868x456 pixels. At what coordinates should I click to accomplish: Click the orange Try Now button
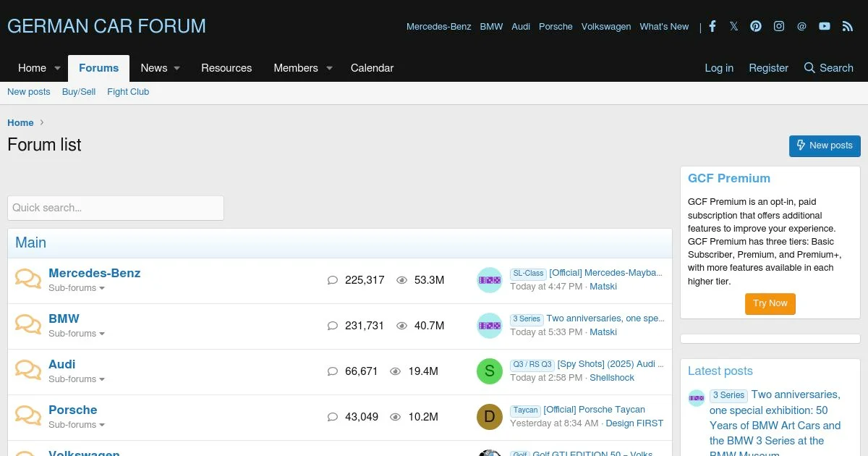click(770, 303)
